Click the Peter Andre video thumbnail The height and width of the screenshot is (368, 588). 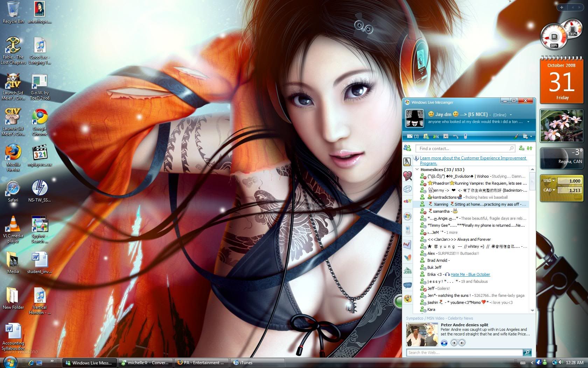[422, 335]
